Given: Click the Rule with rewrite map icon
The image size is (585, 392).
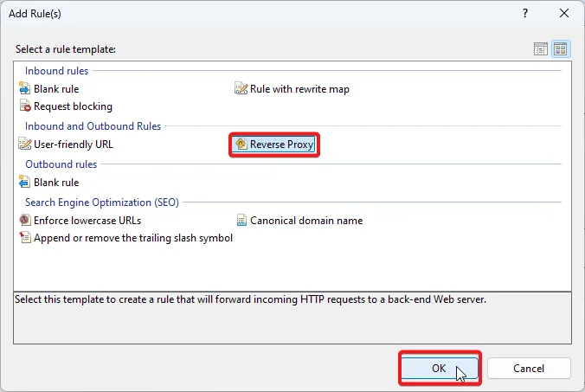Looking at the screenshot, I should pos(241,88).
